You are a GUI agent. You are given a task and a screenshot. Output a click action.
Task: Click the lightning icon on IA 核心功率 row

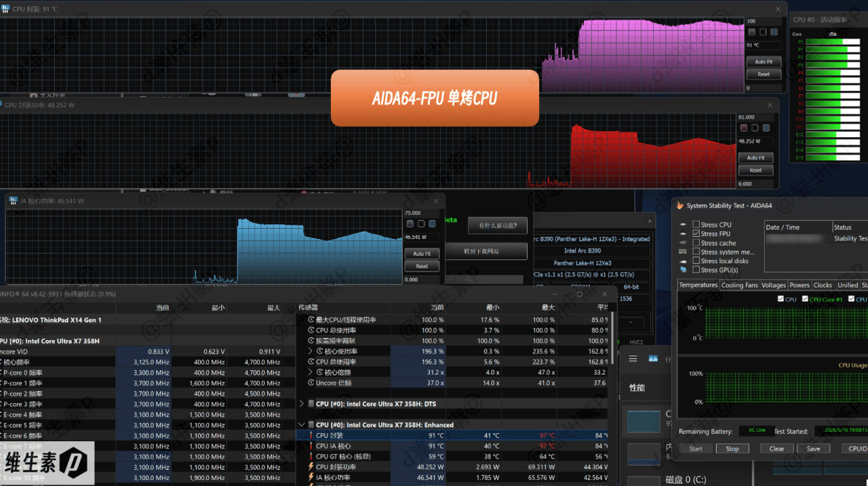click(x=311, y=478)
